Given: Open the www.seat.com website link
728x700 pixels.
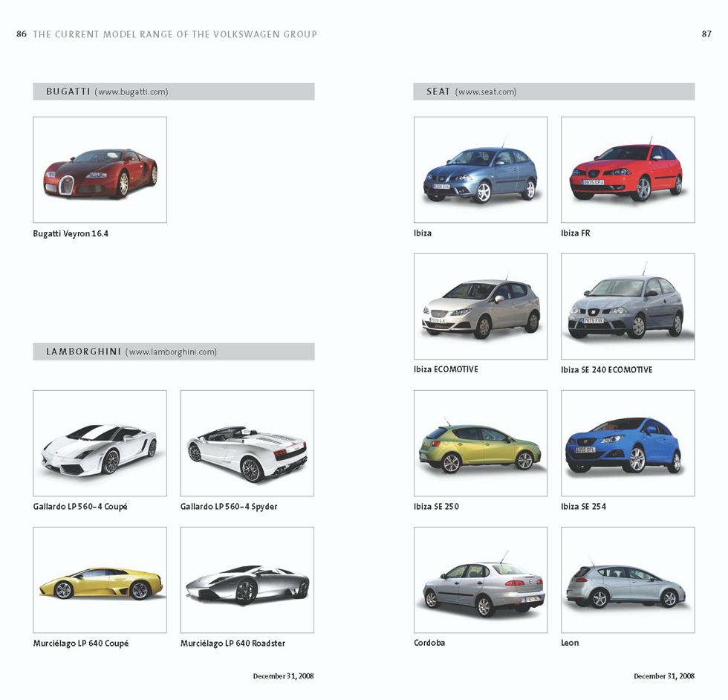Looking at the screenshot, I should (x=486, y=92).
